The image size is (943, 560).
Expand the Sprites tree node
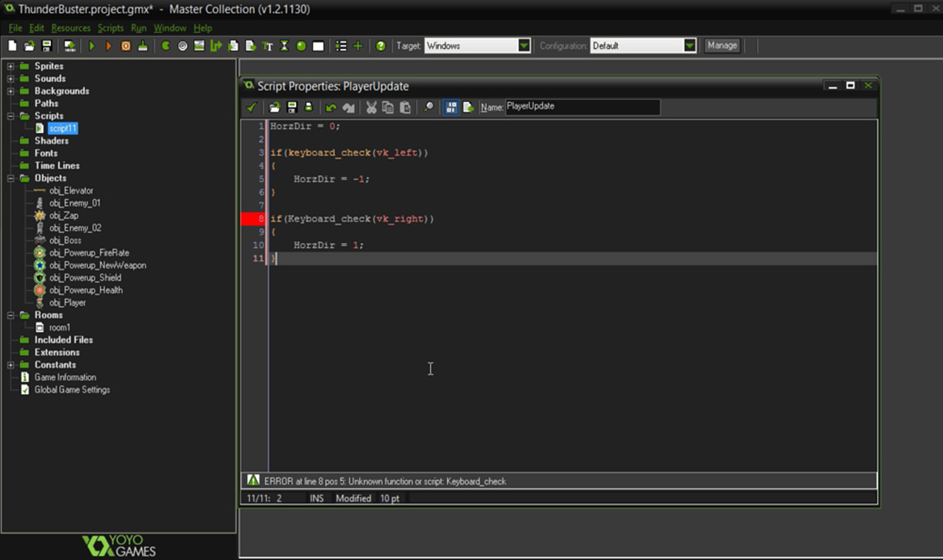coord(10,65)
